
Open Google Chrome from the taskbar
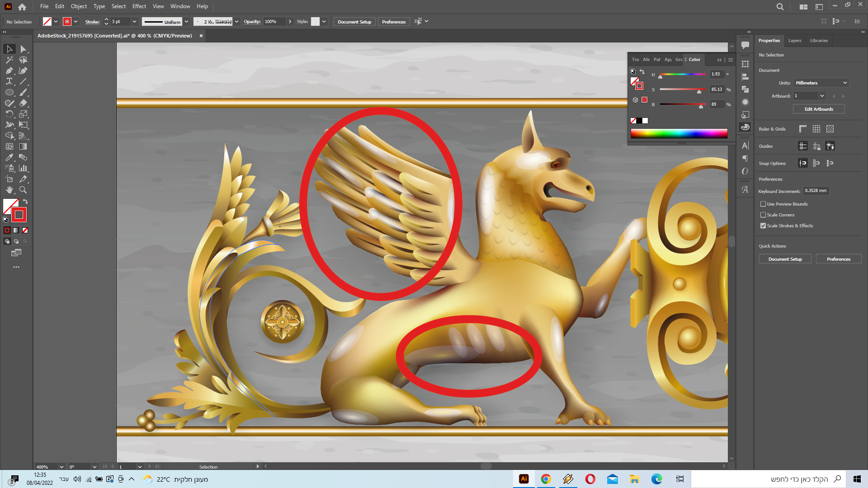(x=546, y=479)
